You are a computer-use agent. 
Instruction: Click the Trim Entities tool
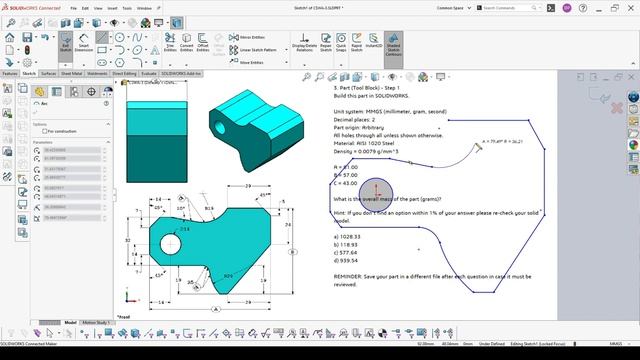[x=170, y=42]
